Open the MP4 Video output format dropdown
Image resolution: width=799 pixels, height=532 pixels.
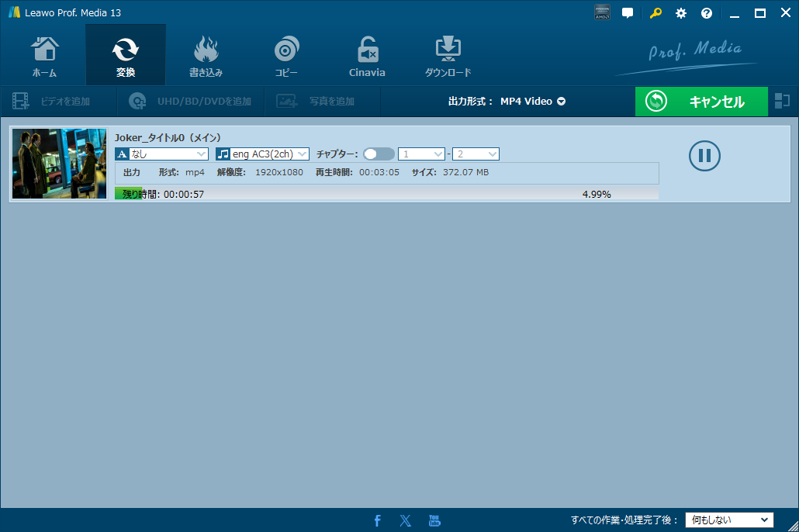click(532, 102)
